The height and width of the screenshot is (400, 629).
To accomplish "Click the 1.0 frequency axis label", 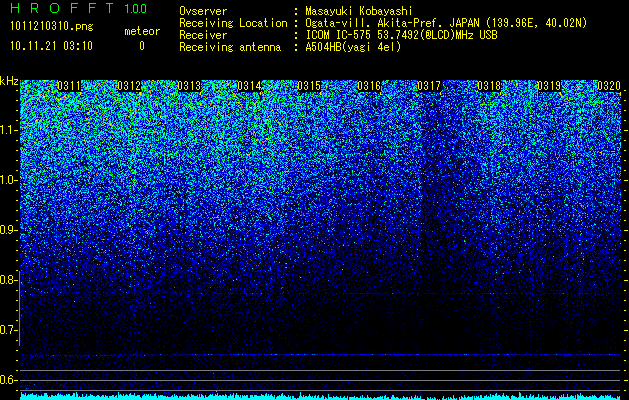I will [9, 180].
